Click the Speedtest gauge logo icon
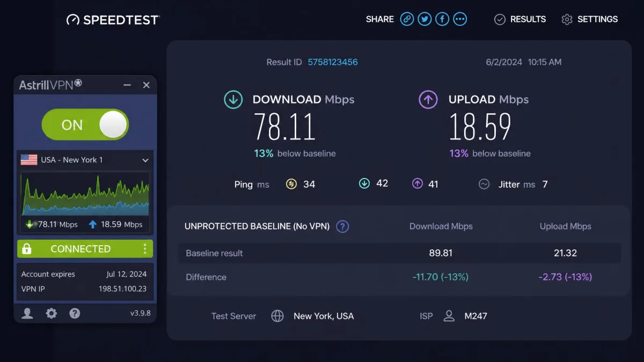 point(73,20)
